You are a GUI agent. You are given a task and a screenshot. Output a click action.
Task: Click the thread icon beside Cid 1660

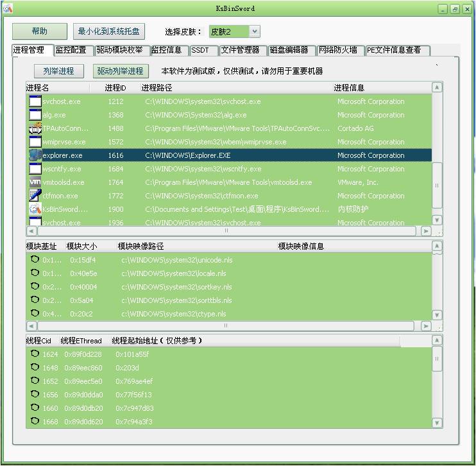(x=35, y=407)
